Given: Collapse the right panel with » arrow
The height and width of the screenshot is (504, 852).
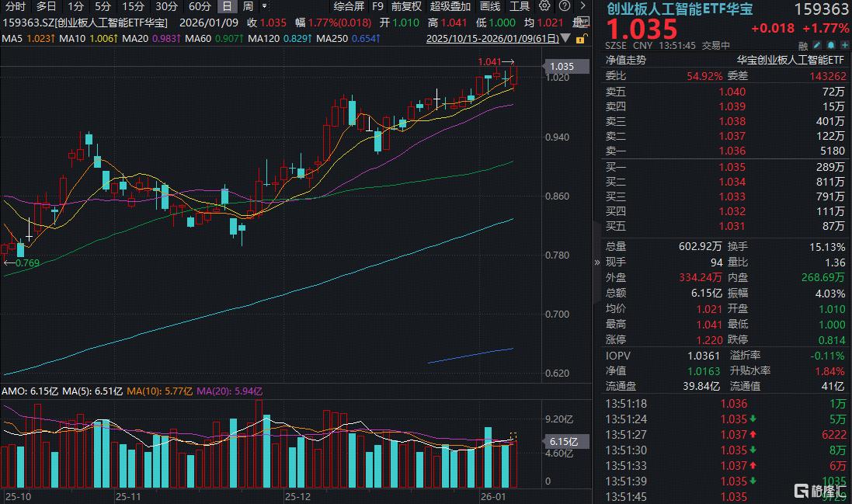Looking at the screenshot, I should click(x=597, y=262).
